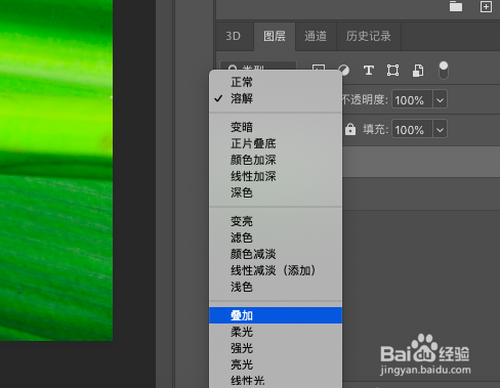This screenshot has width=500, height=388.
Task: Select 变亮 blend mode
Action: pyautogui.click(x=275, y=221)
